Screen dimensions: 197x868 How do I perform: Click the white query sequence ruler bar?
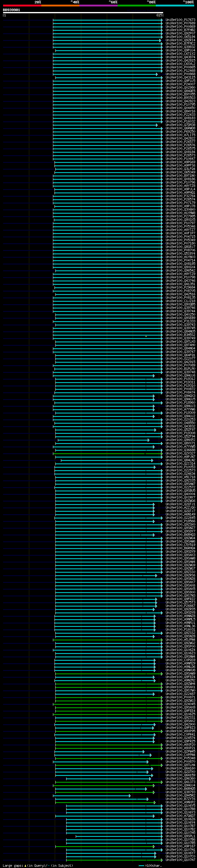point(83,13)
